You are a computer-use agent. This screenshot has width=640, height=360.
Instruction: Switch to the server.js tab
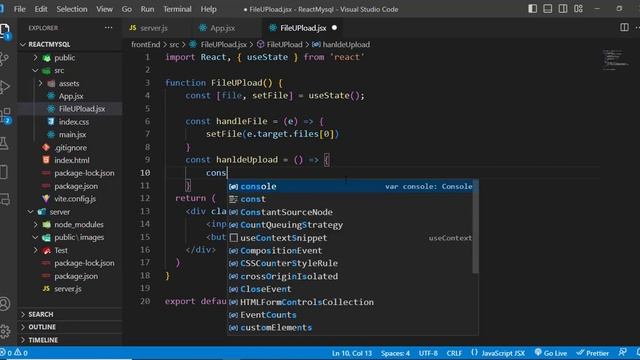154,28
